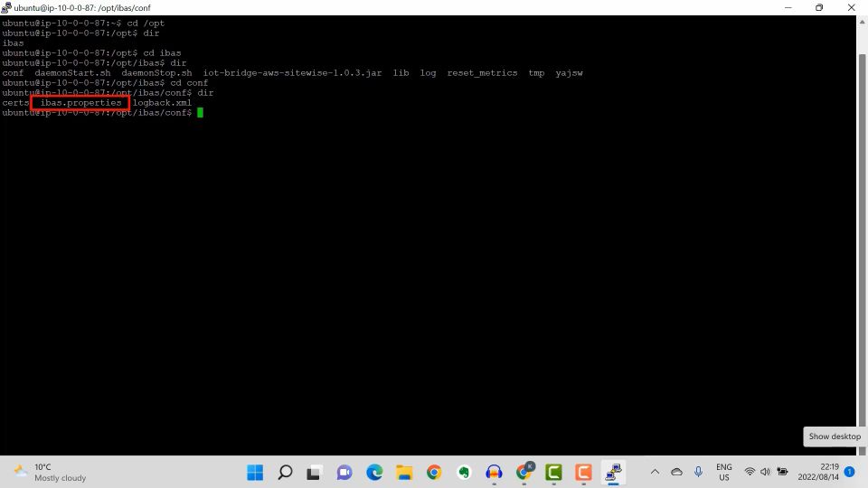Click daemonStart.sh in the listing
Image resolution: width=868 pixels, height=488 pixels.
tap(72, 72)
